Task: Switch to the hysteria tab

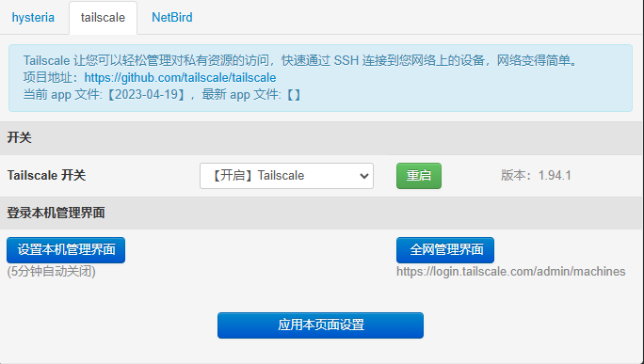Action: tap(33, 18)
